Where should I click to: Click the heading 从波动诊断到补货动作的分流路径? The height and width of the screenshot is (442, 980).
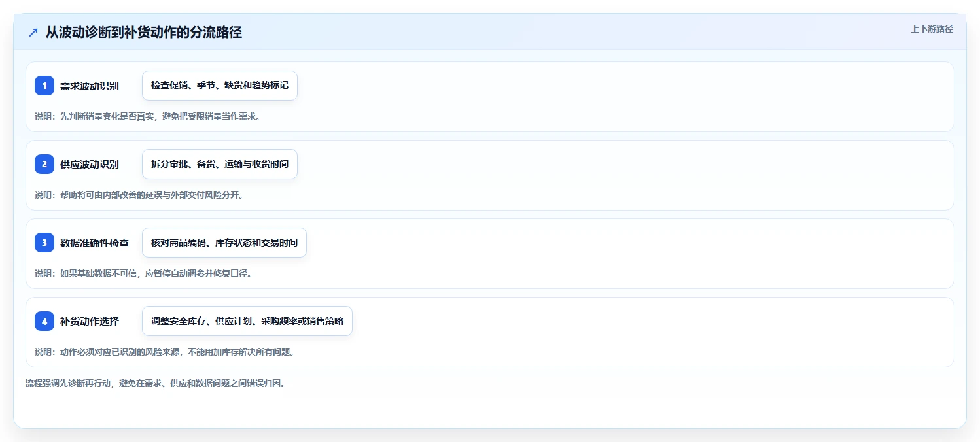pos(144,32)
